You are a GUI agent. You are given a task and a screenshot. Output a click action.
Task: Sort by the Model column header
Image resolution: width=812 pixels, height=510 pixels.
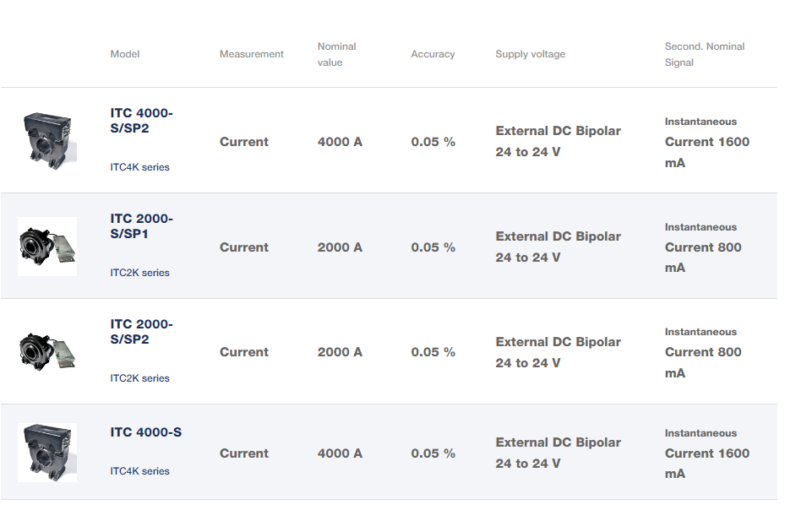coord(125,54)
